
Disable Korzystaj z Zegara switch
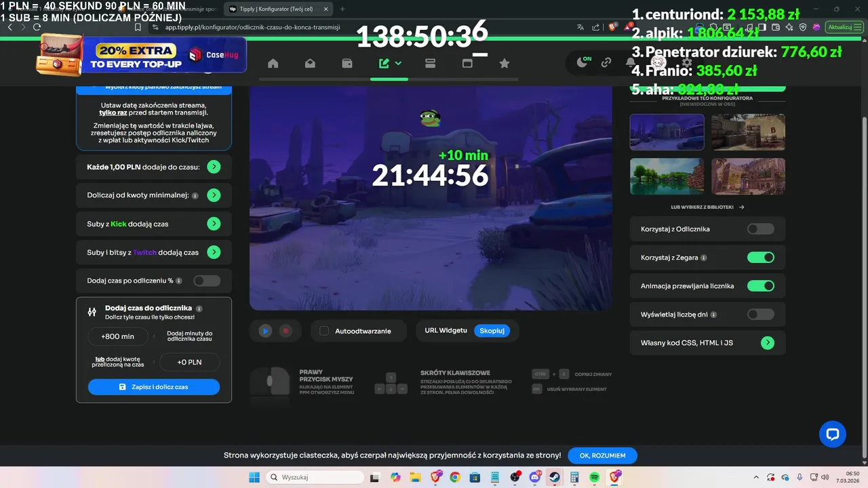tap(760, 258)
